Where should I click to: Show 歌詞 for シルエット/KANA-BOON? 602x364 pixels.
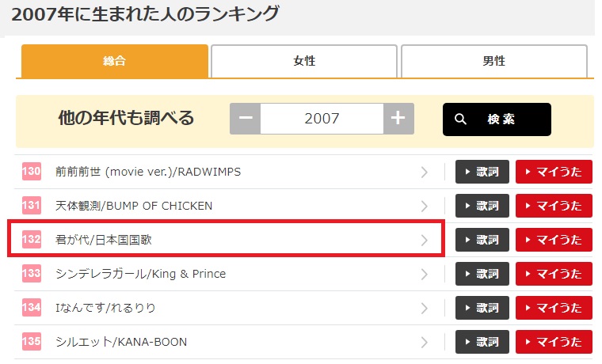pos(482,342)
